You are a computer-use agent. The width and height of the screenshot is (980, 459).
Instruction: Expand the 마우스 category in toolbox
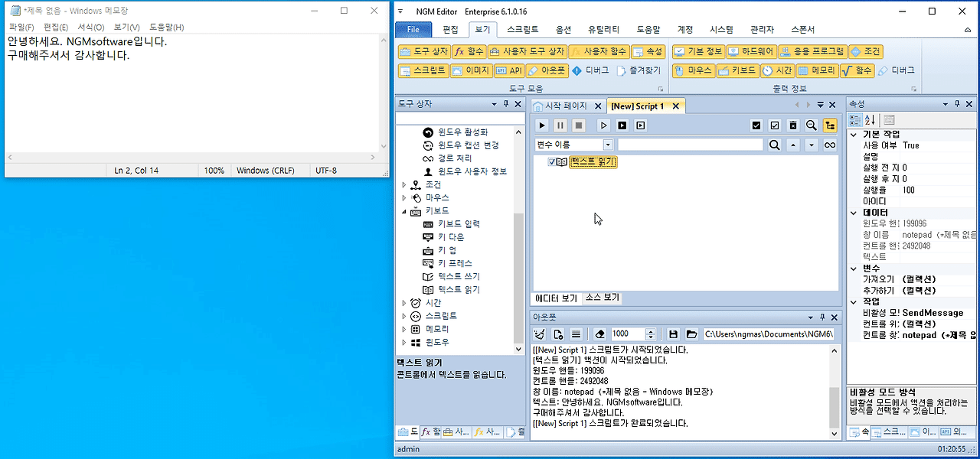pos(404,197)
